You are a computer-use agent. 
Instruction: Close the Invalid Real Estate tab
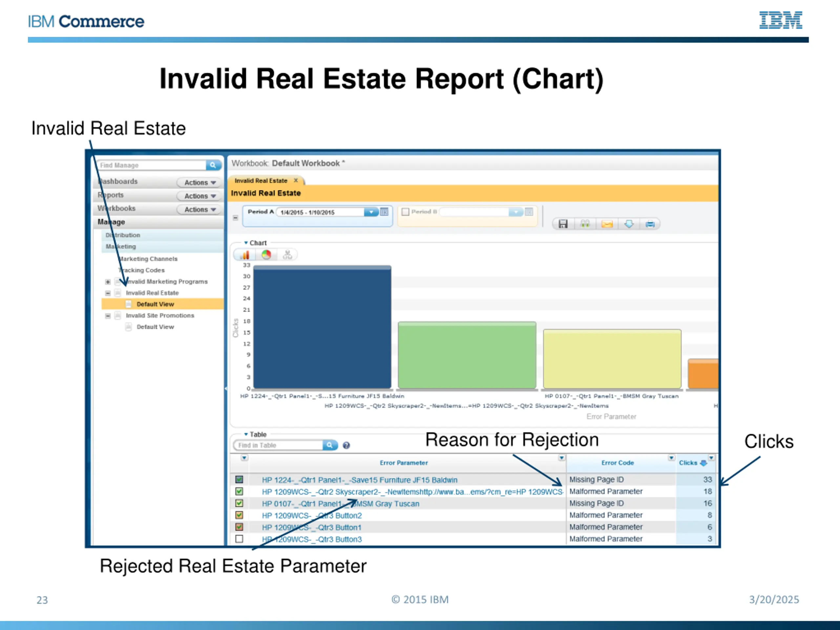tap(296, 180)
